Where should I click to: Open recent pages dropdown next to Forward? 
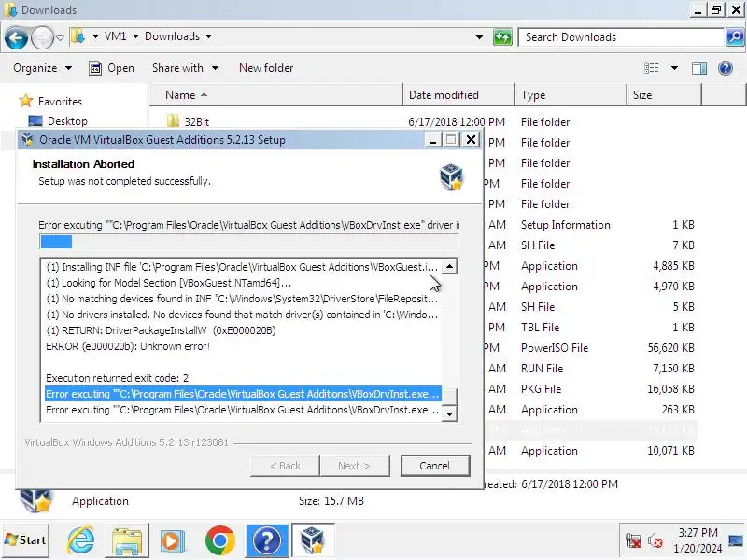(x=60, y=37)
